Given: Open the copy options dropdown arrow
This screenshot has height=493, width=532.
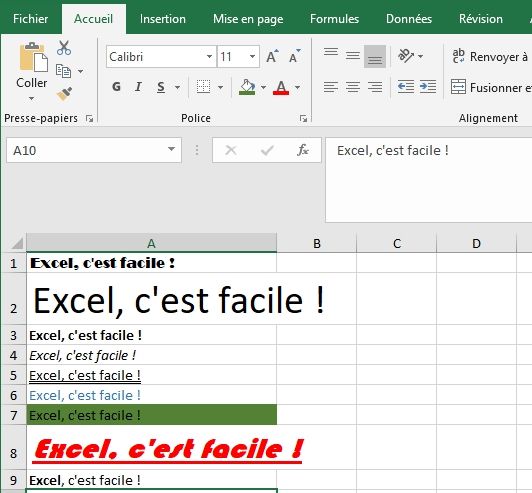Looking at the screenshot, I should coord(80,71).
